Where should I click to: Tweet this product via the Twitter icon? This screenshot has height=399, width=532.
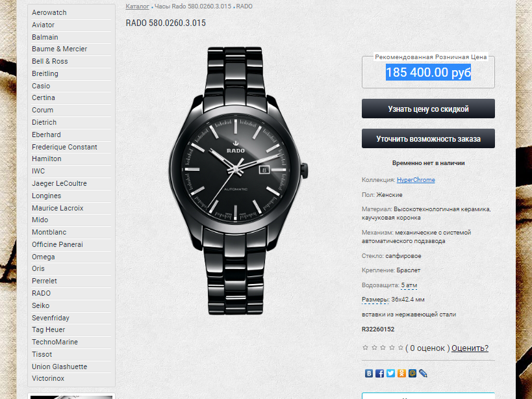[390, 373]
